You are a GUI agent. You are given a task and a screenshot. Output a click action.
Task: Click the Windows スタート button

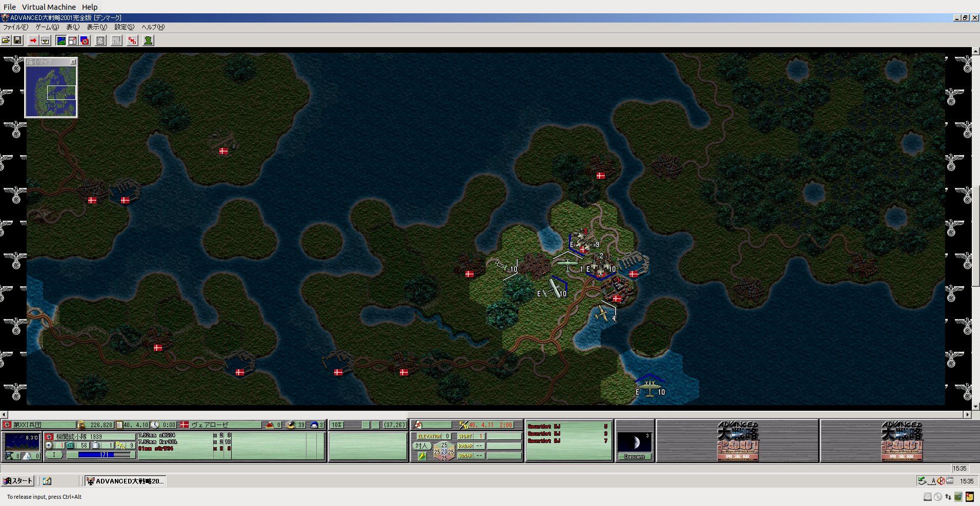(x=18, y=481)
